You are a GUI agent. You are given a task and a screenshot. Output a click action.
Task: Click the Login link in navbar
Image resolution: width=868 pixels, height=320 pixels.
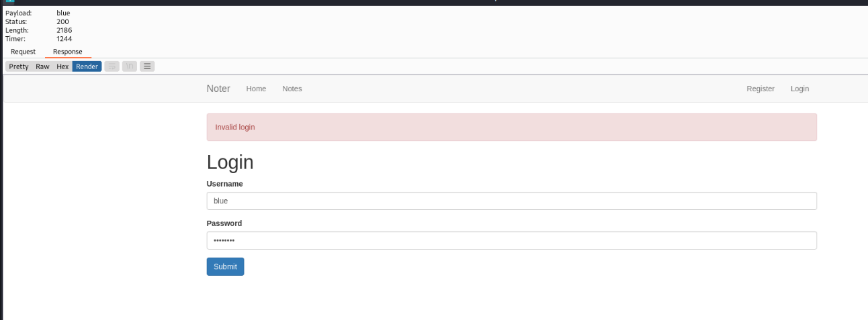click(799, 89)
